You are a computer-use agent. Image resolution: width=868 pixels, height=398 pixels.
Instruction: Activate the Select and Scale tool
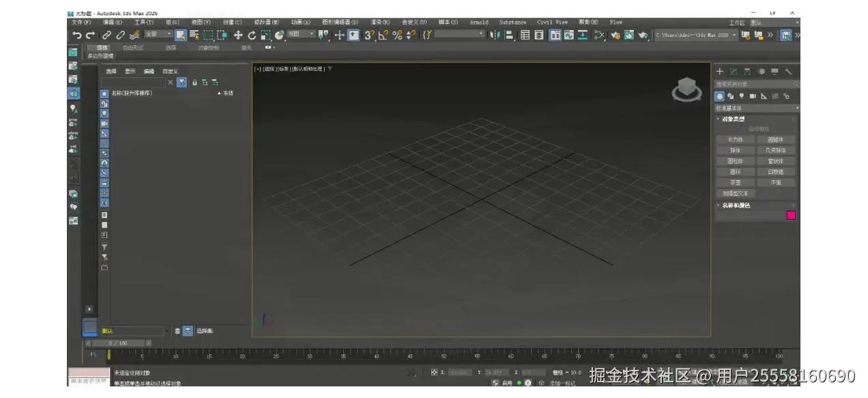click(x=266, y=35)
